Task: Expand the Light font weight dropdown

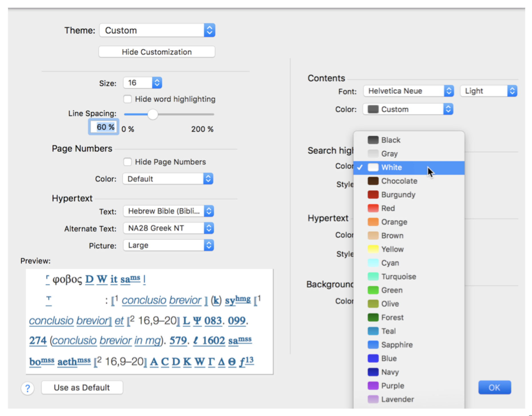Action: (x=488, y=91)
